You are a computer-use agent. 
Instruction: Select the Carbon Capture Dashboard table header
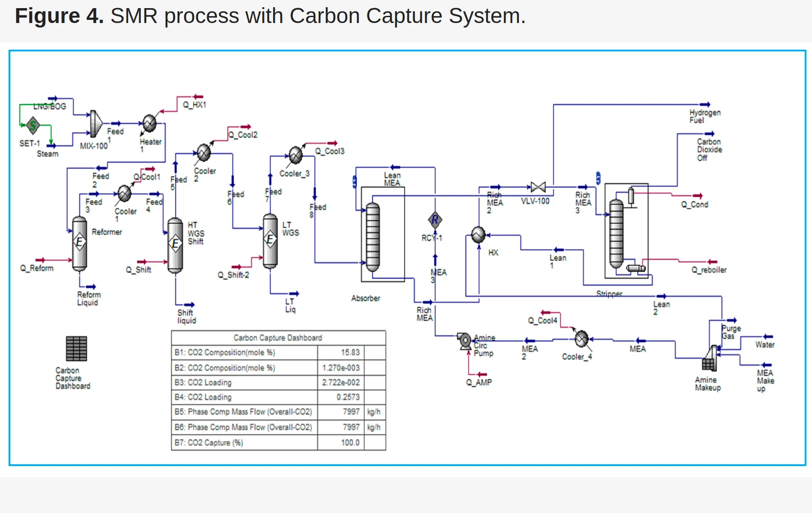click(x=278, y=338)
